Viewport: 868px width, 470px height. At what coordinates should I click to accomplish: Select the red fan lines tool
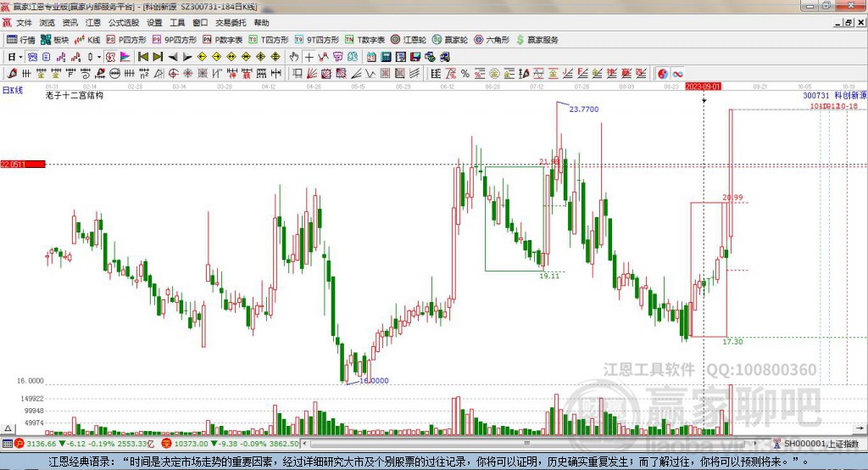[311, 73]
